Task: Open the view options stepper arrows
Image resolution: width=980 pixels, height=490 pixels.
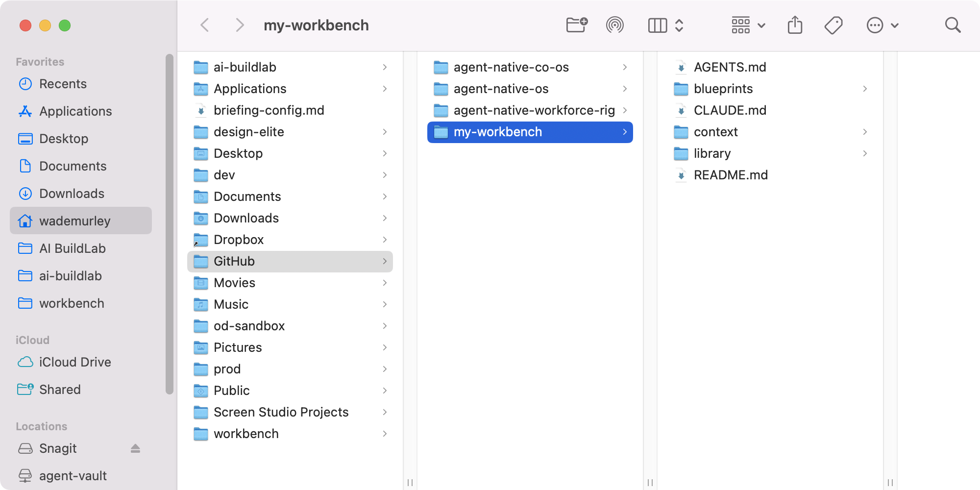Action: pos(679,25)
